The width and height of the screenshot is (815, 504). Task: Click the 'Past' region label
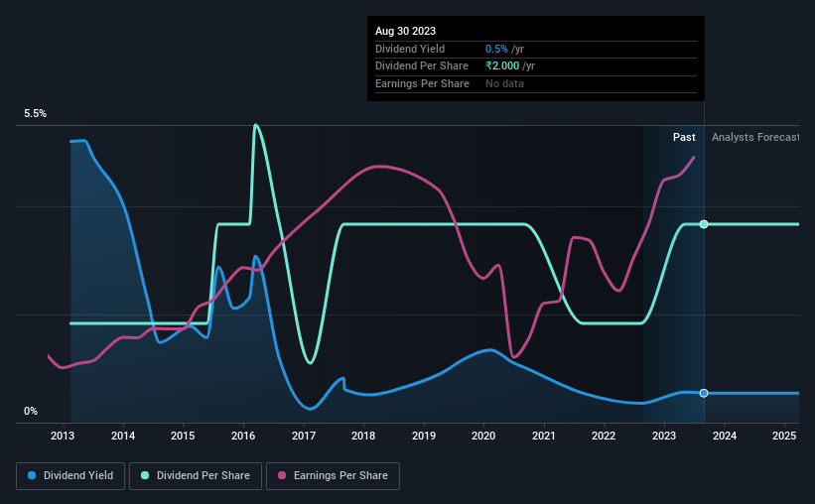[684, 137]
